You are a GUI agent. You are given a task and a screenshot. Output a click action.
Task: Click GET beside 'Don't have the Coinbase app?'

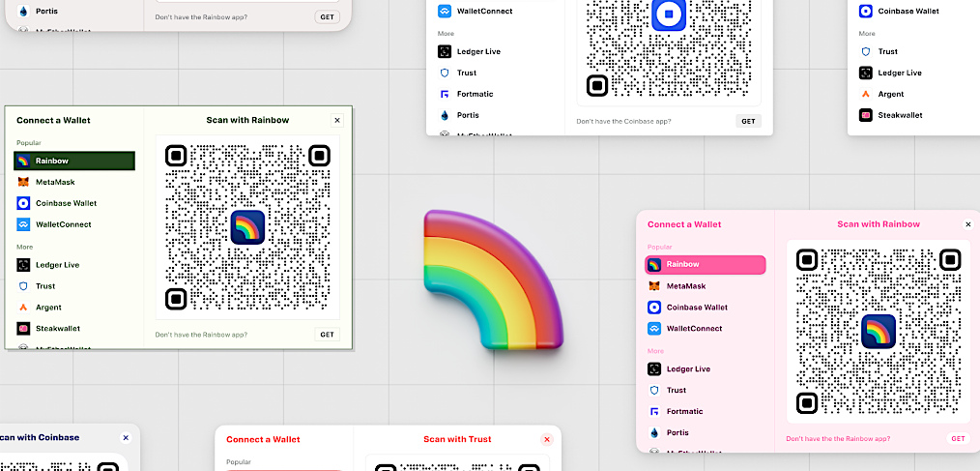748,121
